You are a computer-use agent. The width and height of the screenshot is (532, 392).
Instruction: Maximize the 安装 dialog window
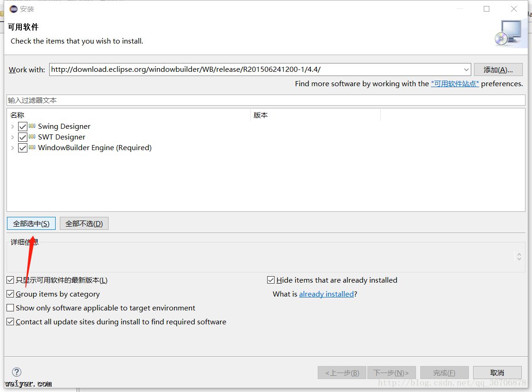pos(487,9)
